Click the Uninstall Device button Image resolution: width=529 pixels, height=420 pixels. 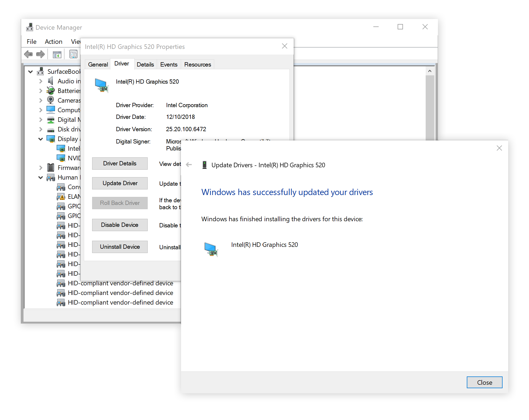click(120, 247)
